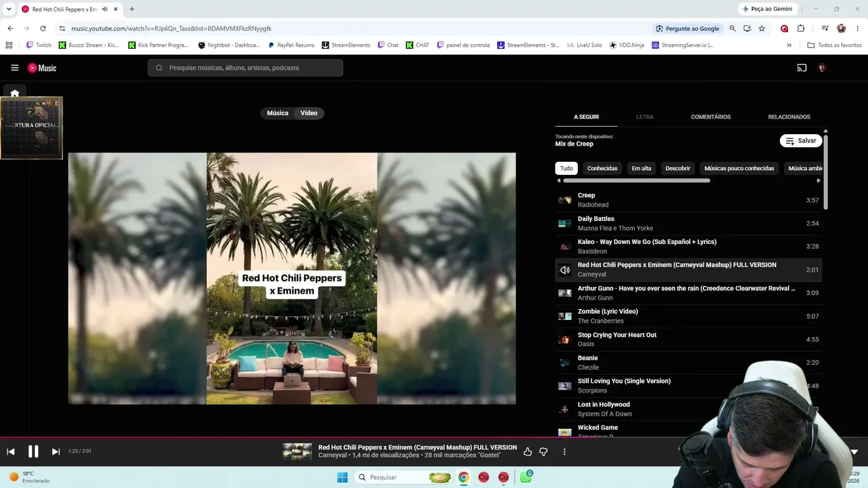Screen dimensions: 868x488
Task: Click the YouTube Music search field
Action: click(245, 68)
